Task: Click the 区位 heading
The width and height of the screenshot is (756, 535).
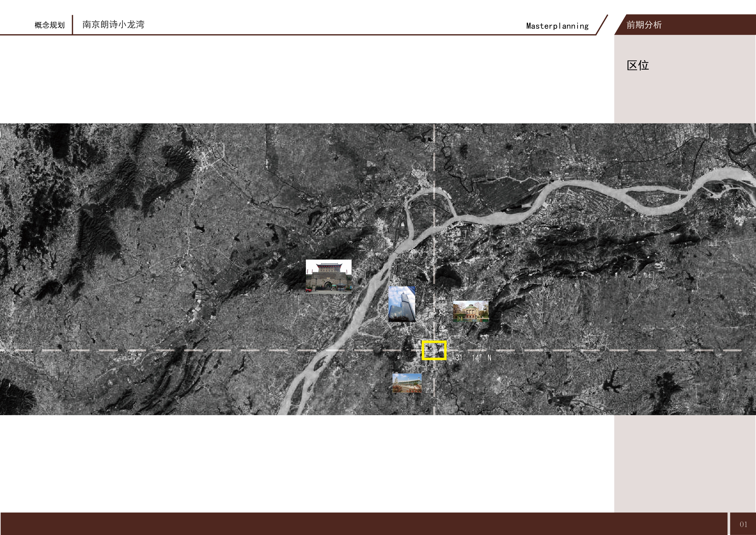Action: 638,65
